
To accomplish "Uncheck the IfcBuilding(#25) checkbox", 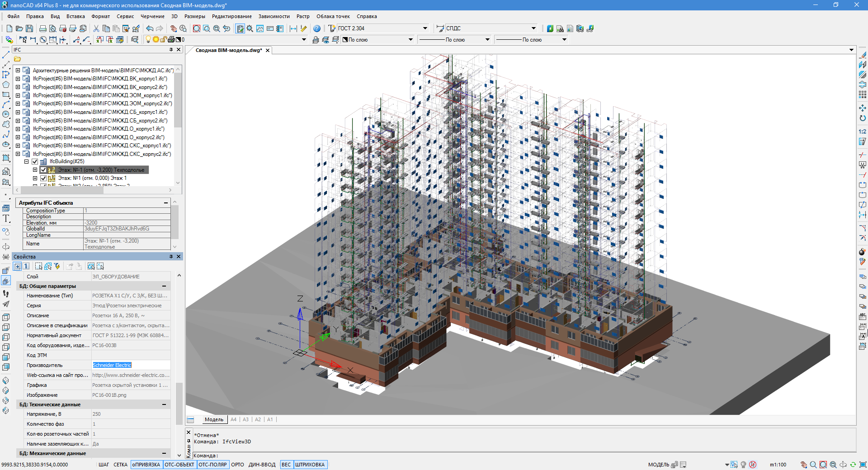I will [35, 161].
